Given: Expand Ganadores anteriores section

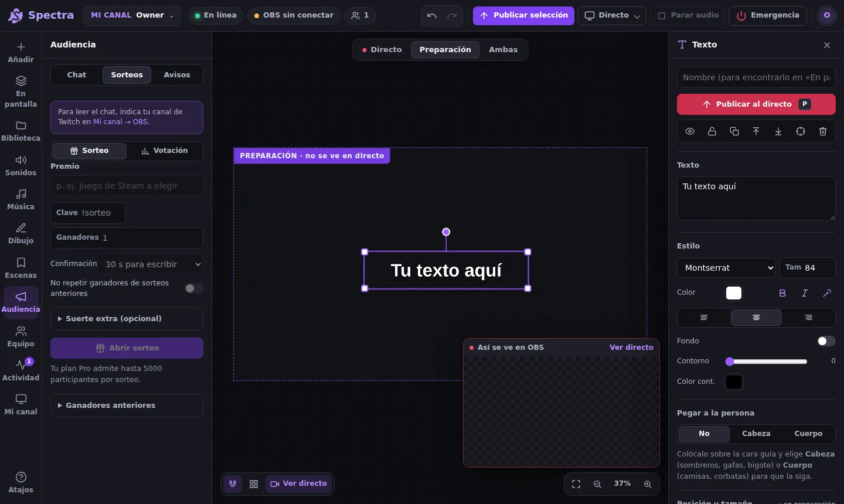Looking at the screenshot, I should [127, 406].
